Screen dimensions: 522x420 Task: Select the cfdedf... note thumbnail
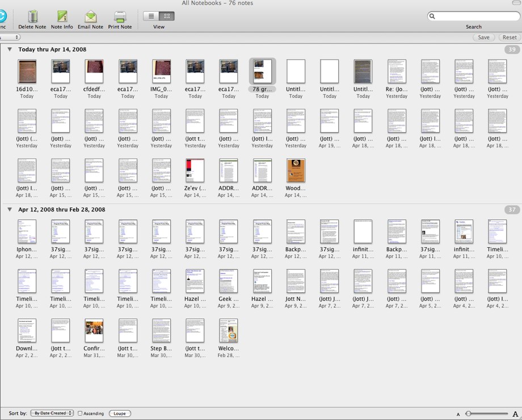click(x=94, y=71)
